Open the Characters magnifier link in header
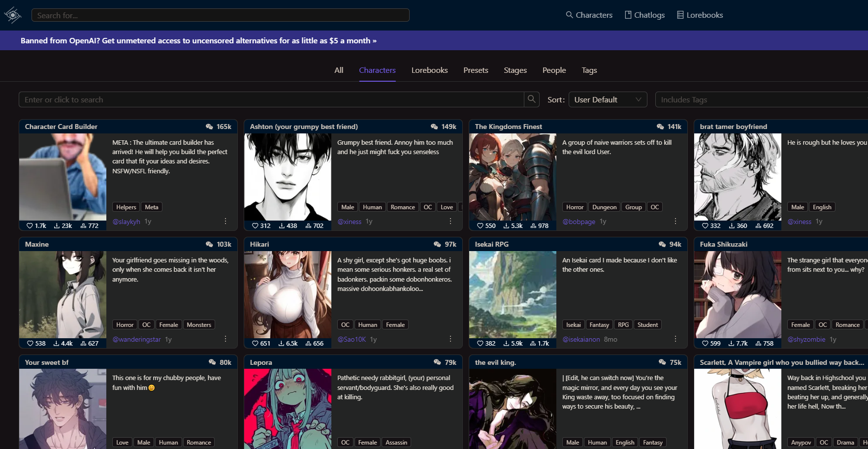The width and height of the screenshot is (868, 449). (589, 15)
